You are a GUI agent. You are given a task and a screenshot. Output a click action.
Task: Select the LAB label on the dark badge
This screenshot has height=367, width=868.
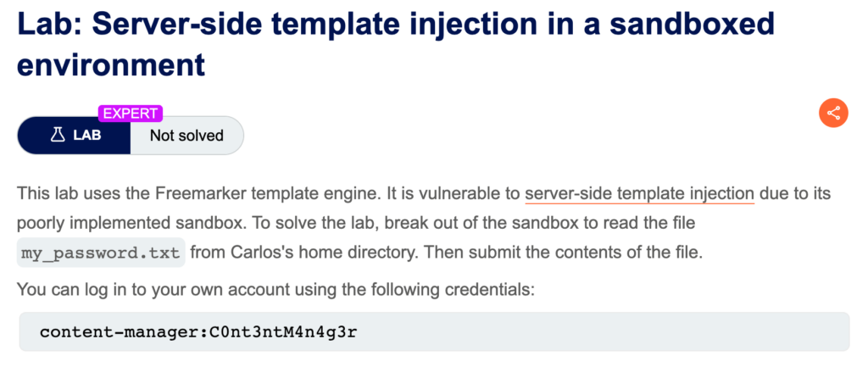click(x=87, y=136)
